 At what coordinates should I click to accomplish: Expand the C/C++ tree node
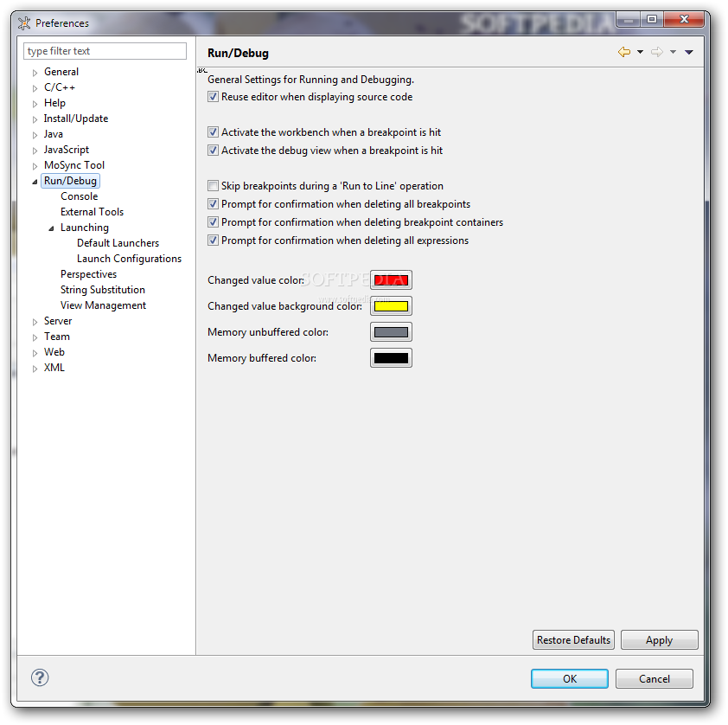pyautogui.click(x=35, y=88)
